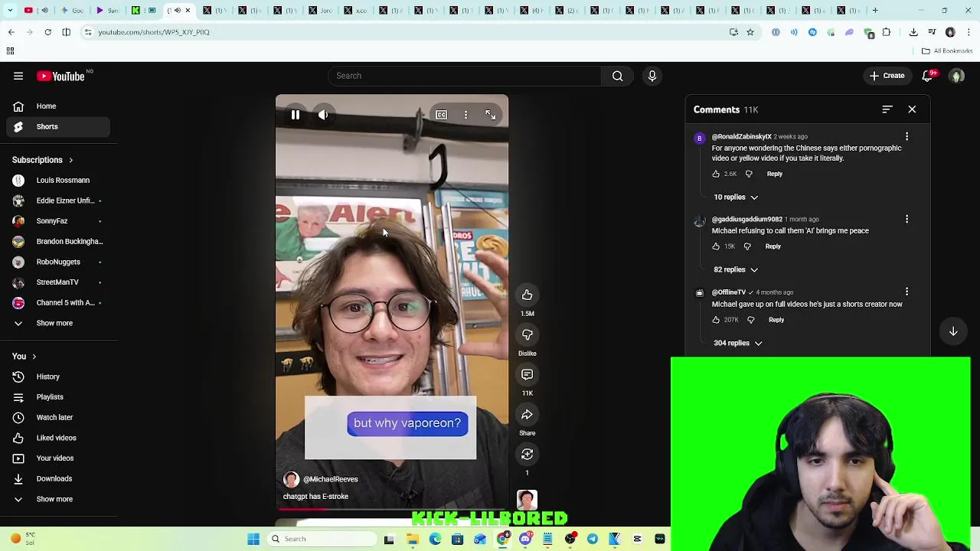Viewport: 980px width, 551px height.
Task: Expand the Subscriptions section
Action: click(43, 160)
